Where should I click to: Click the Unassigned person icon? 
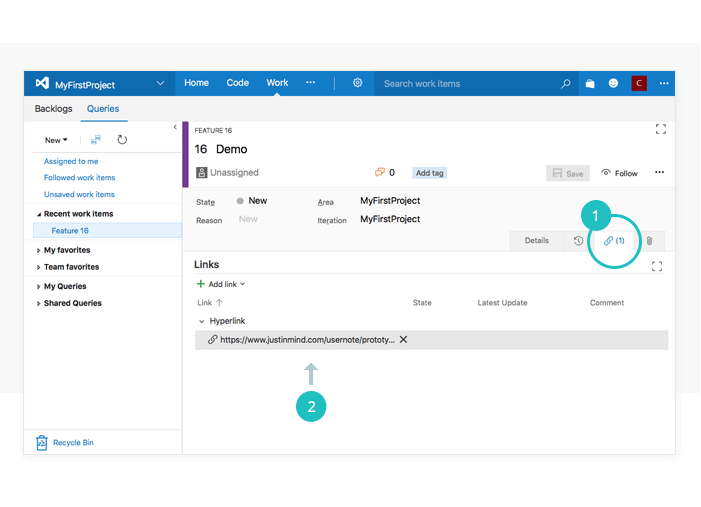pyautogui.click(x=202, y=173)
